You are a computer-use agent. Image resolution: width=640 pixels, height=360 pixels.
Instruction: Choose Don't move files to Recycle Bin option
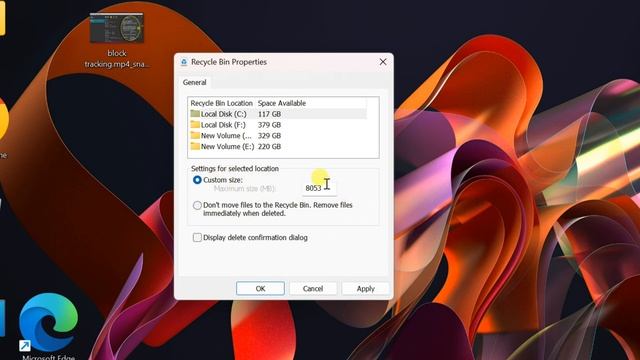click(x=197, y=205)
